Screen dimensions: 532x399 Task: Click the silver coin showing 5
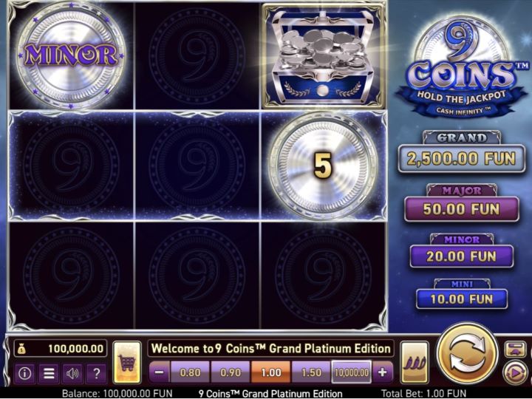(323, 166)
